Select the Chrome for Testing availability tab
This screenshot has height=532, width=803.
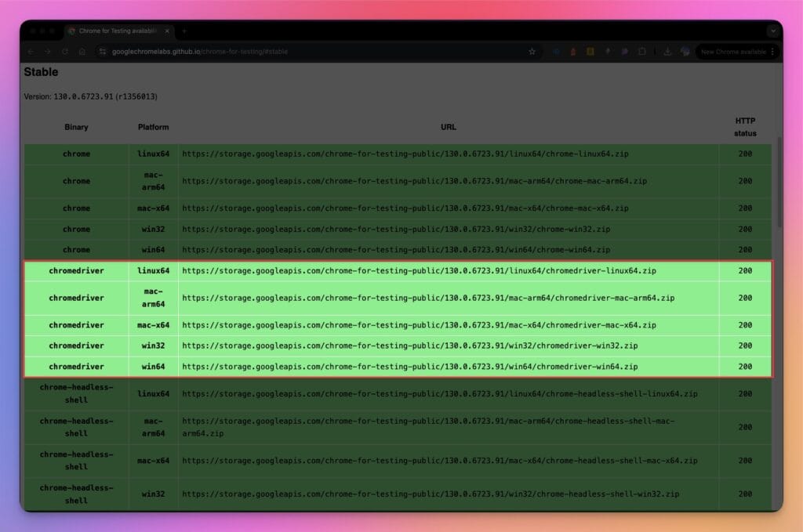[x=119, y=31]
